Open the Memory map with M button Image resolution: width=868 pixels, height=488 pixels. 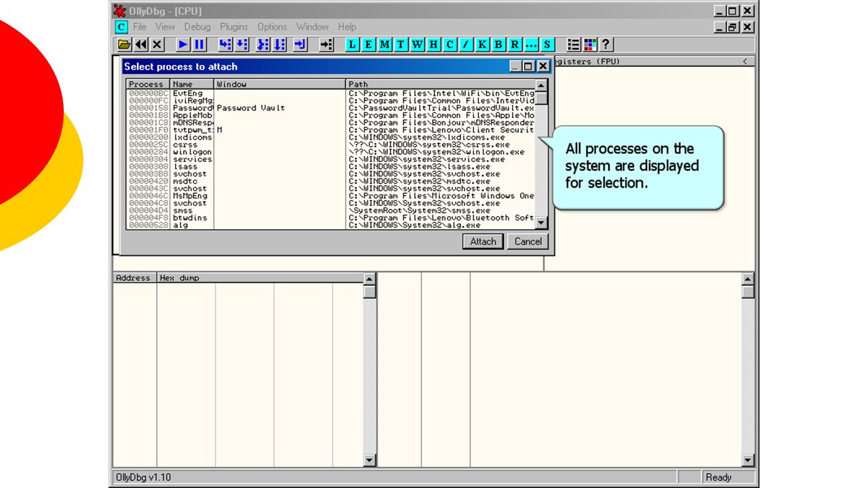pyautogui.click(x=384, y=45)
